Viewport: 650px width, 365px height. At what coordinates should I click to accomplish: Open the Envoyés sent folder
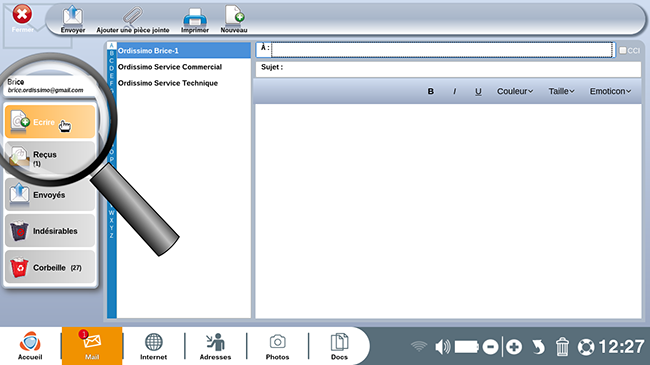click(50, 194)
